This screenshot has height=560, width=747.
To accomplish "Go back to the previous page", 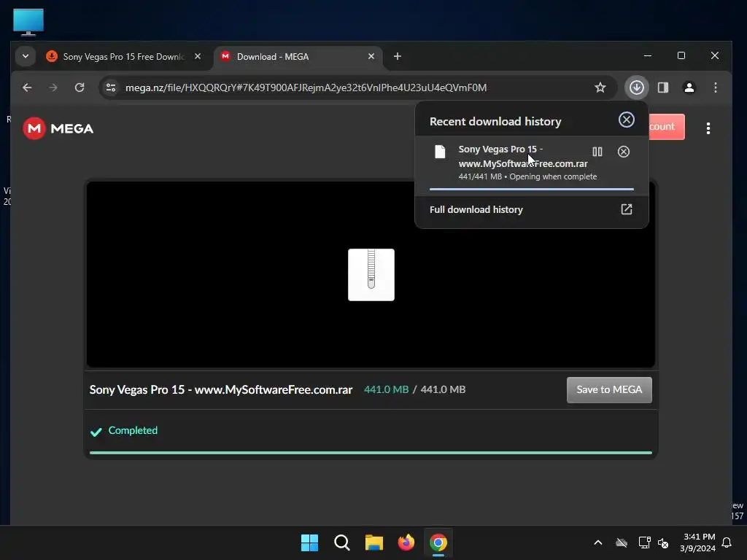I will point(27,87).
